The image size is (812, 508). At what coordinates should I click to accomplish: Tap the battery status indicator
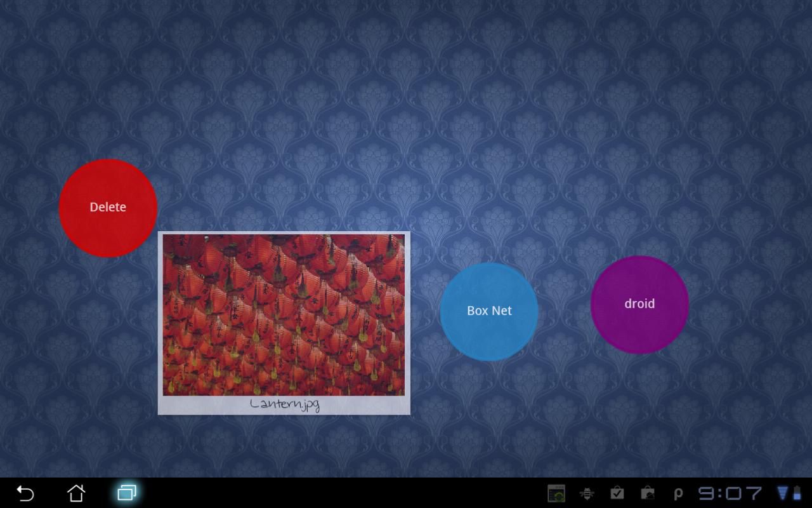(797, 493)
